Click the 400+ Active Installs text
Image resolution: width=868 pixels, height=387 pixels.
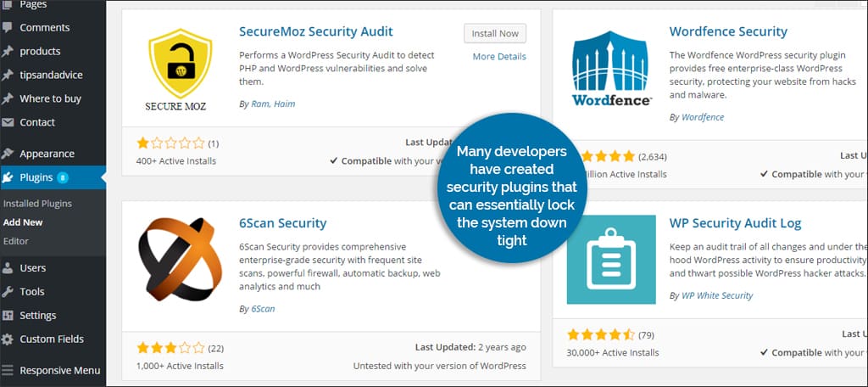[x=176, y=160]
